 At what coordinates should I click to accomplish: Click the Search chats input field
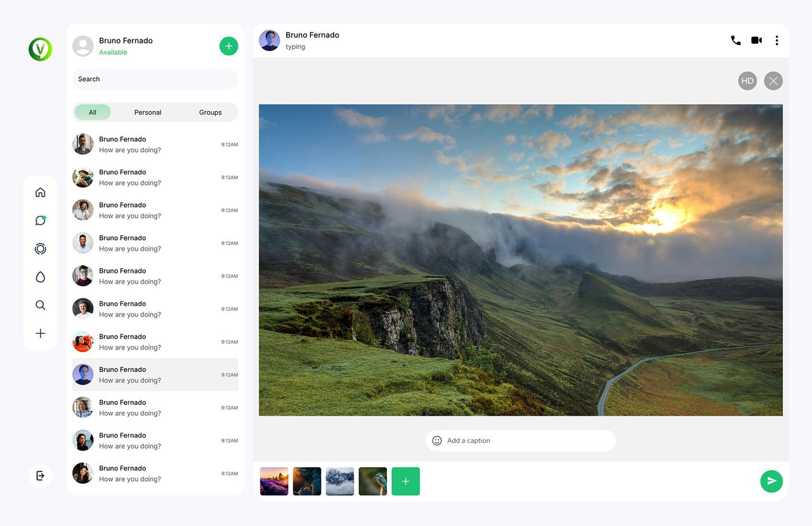click(x=155, y=79)
